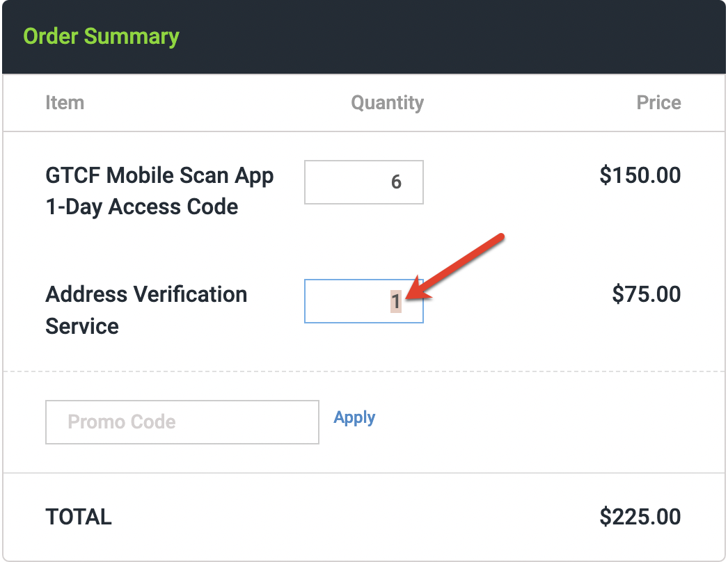This screenshot has width=728, height=562.
Task: Click the GTCF Mobile Scan App item name
Action: (x=159, y=175)
